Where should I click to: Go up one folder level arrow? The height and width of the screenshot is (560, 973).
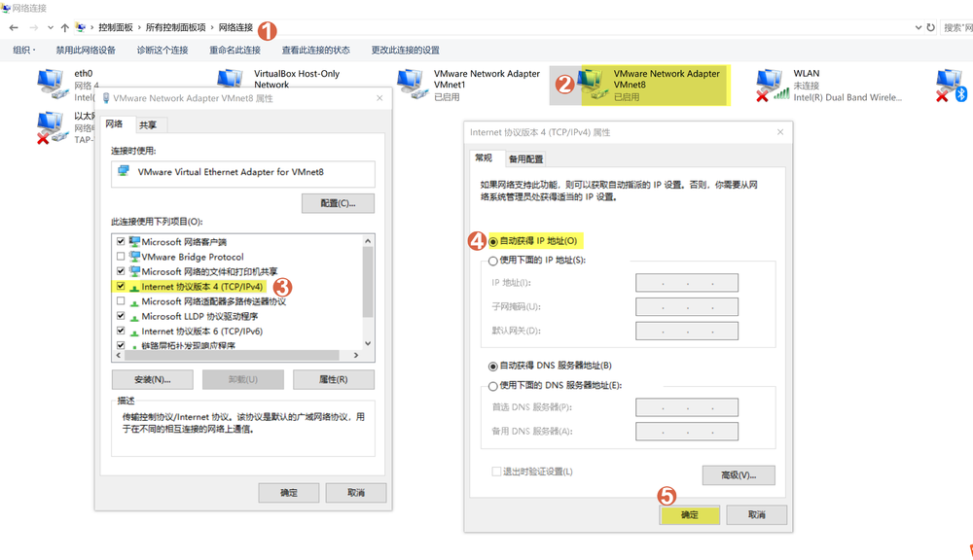(x=64, y=27)
